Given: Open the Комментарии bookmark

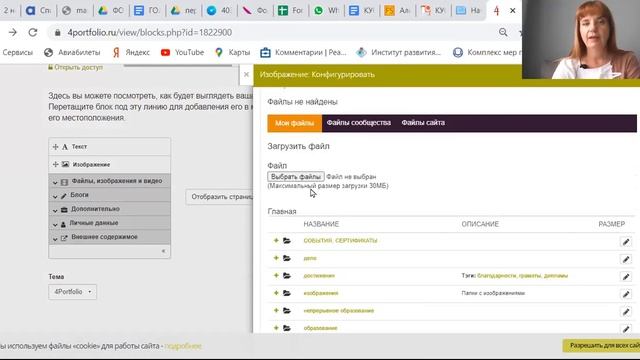Looking at the screenshot, I should point(303,52).
